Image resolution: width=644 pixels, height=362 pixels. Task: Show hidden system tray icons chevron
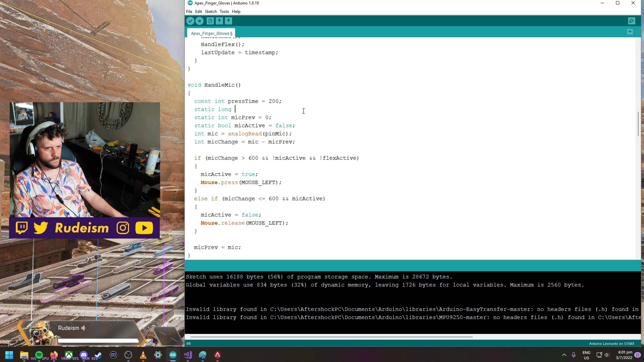(x=564, y=355)
